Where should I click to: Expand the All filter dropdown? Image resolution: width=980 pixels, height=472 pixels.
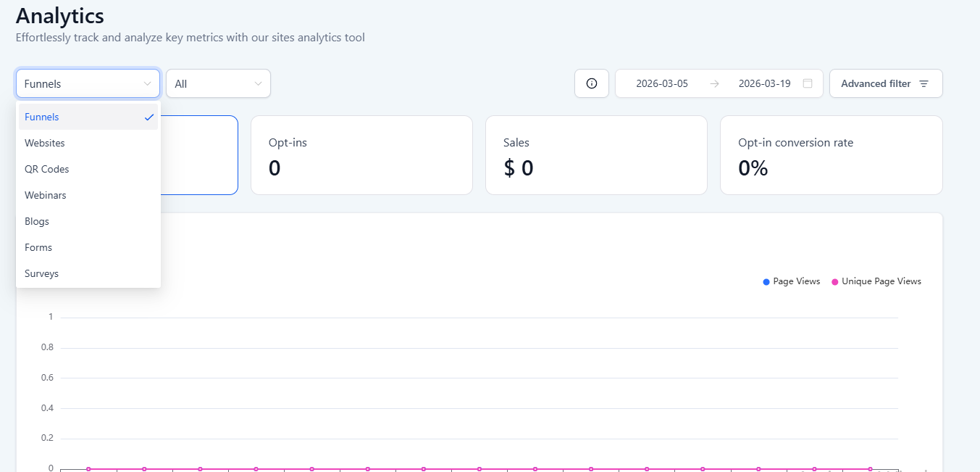(x=218, y=83)
